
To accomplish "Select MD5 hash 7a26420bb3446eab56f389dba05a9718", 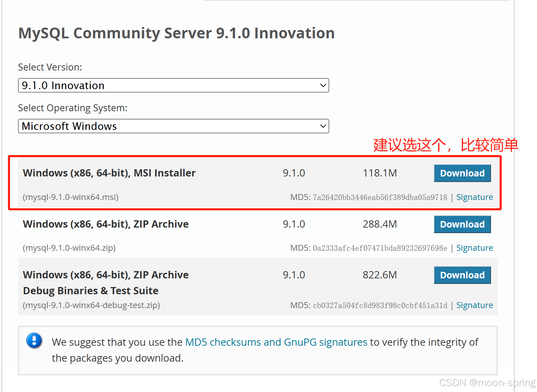I will tap(380, 197).
